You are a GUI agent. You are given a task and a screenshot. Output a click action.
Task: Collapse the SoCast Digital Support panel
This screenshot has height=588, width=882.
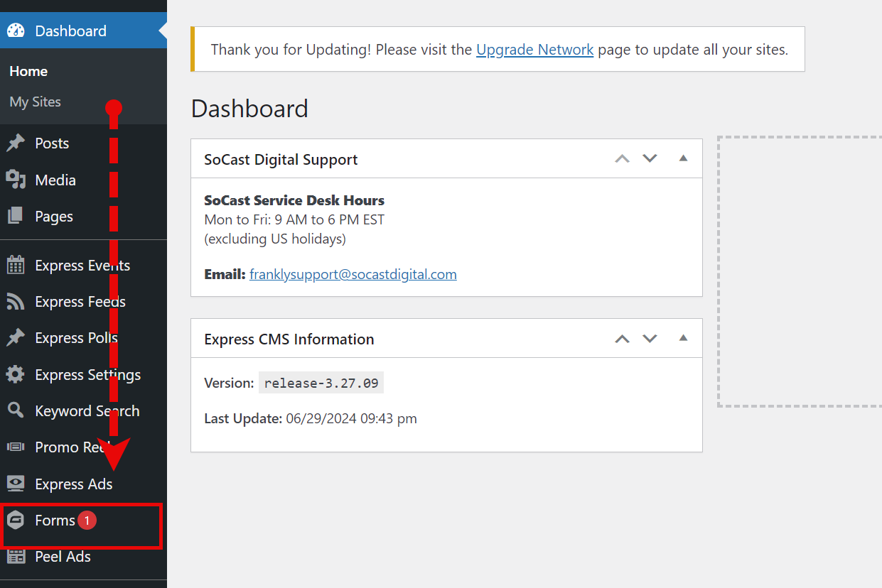(x=683, y=158)
